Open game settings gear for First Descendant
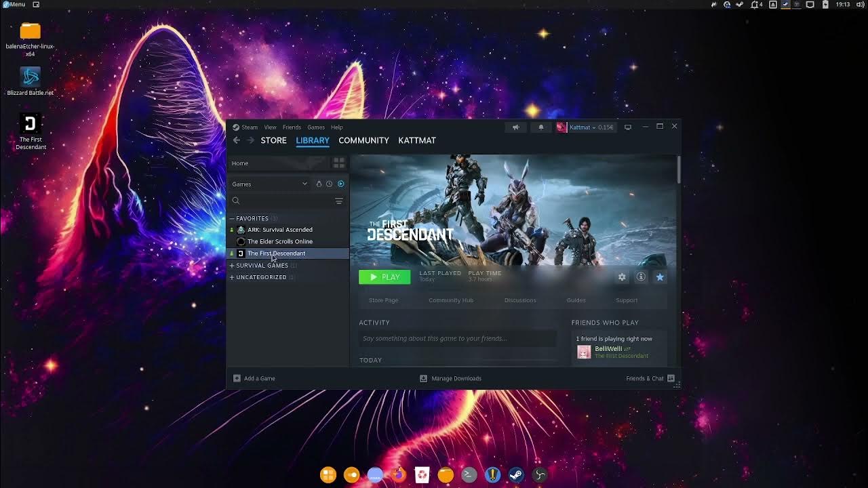Screen dimensions: 868x488 (622, 277)
